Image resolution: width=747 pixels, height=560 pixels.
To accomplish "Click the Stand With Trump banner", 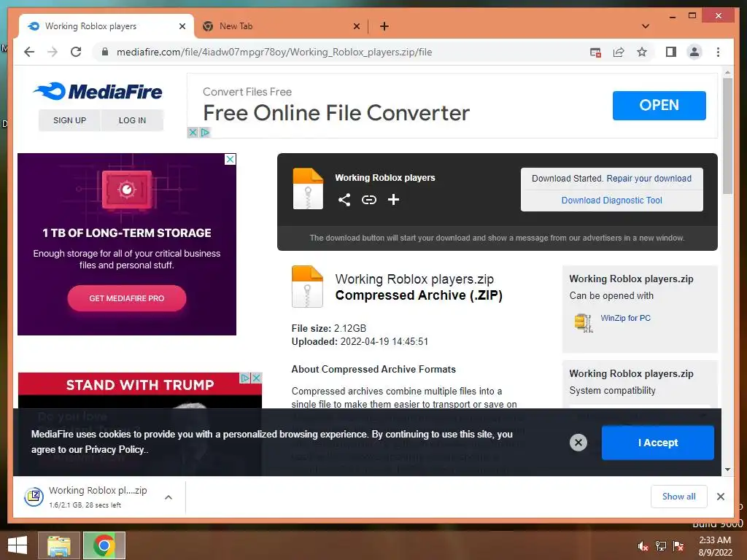I will [x=139, y=385].
